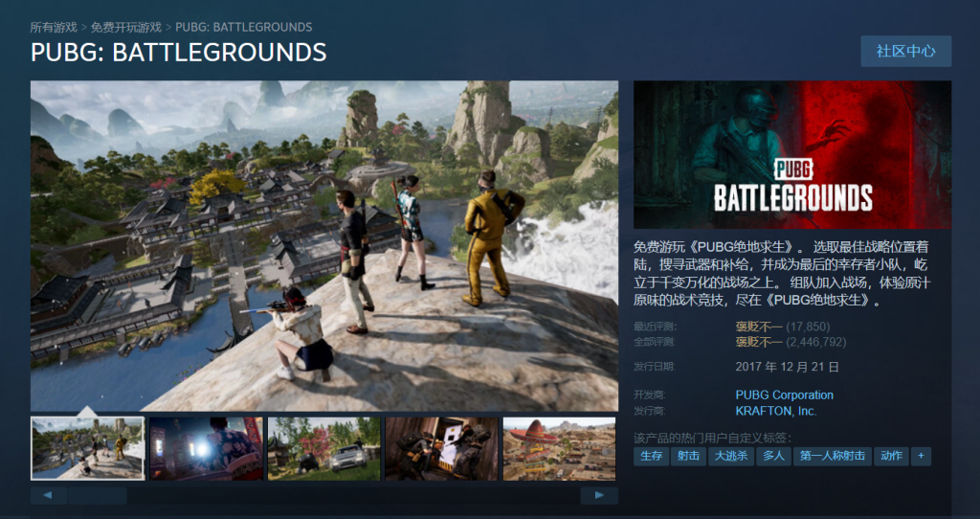This screenshot has width=980, height=519.
Task: Go to 所有游戏 breadcrumb link
Action: pyautogui.click(x=54, y=27)
